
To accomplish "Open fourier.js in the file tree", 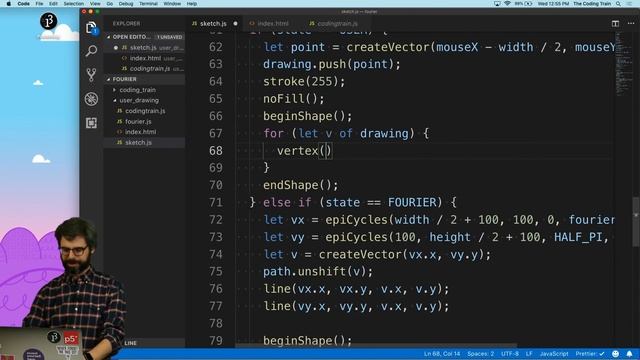I will coord(144,122).
